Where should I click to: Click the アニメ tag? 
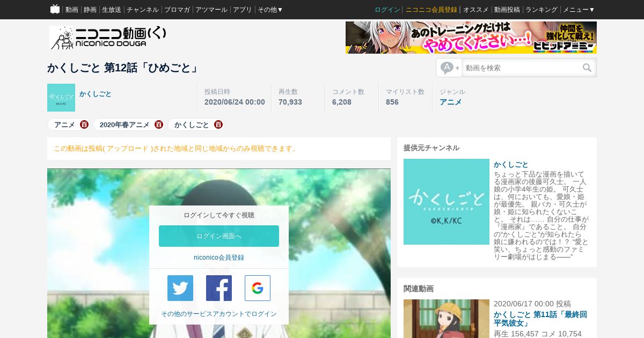click(65, 124)
